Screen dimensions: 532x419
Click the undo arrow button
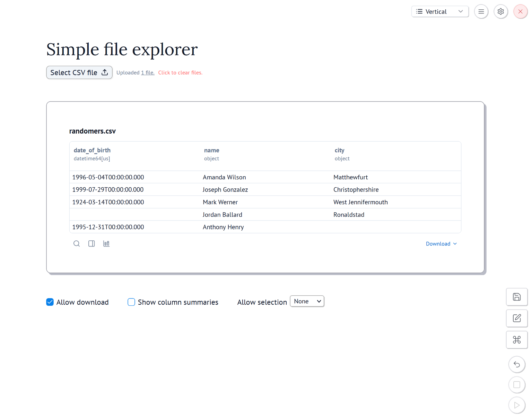point(516,364)
